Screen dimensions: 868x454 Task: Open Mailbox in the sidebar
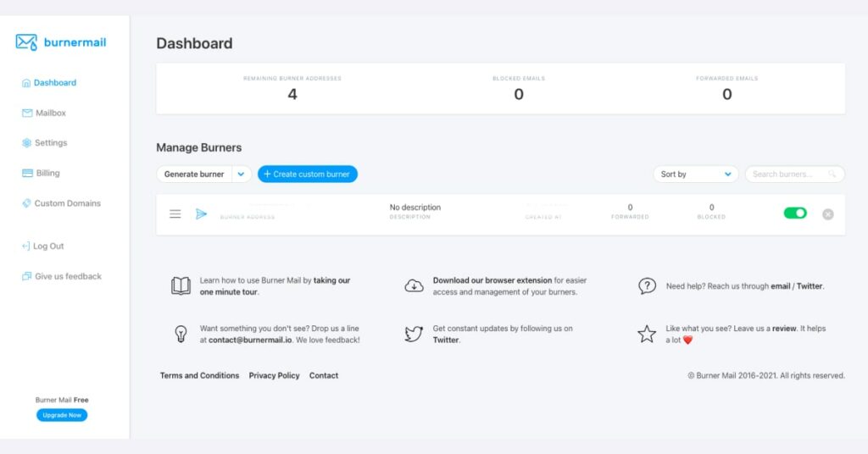pyautogui.click(x=50, y=113)
